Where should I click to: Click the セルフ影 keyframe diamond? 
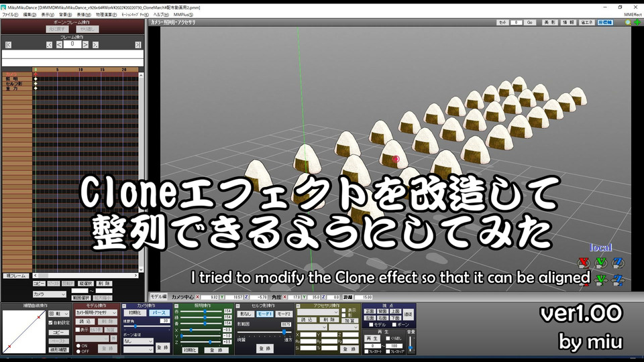(x=36, y=84)
